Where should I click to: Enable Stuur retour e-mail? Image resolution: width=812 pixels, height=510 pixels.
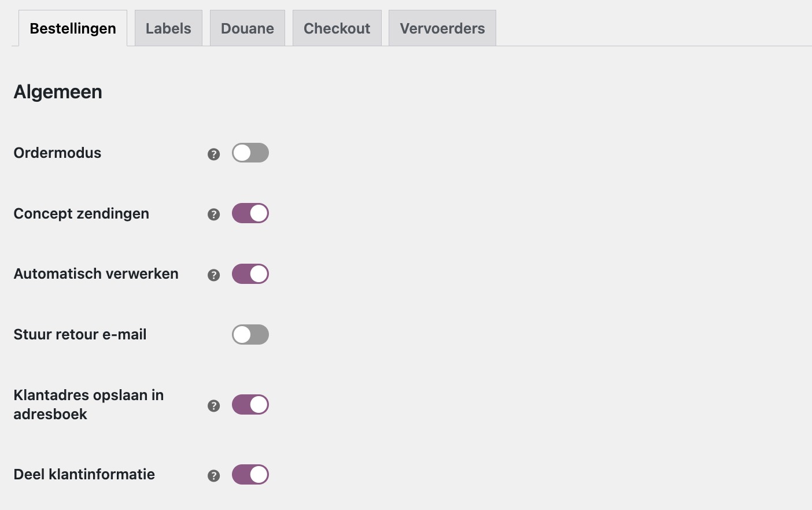pos(250,334)
